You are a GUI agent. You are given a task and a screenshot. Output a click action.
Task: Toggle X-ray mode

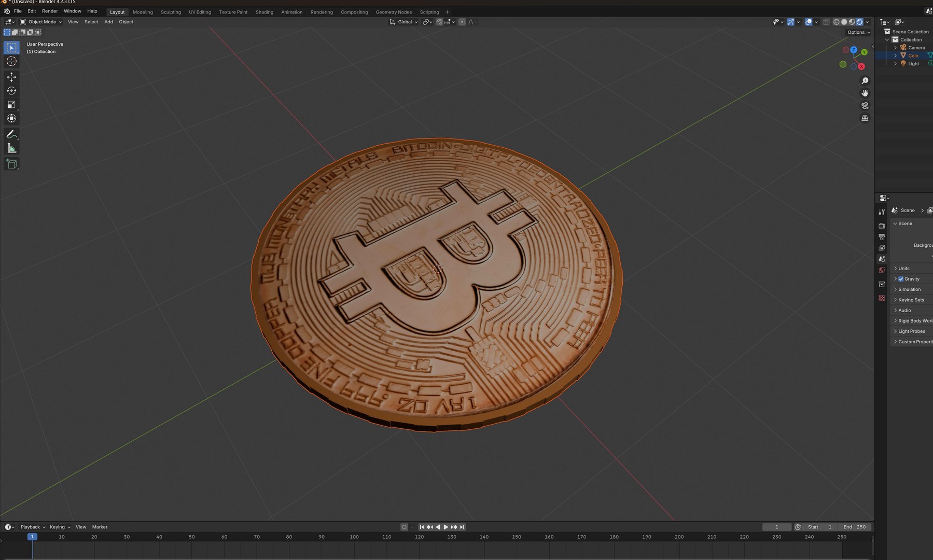[x=826, y=22]
